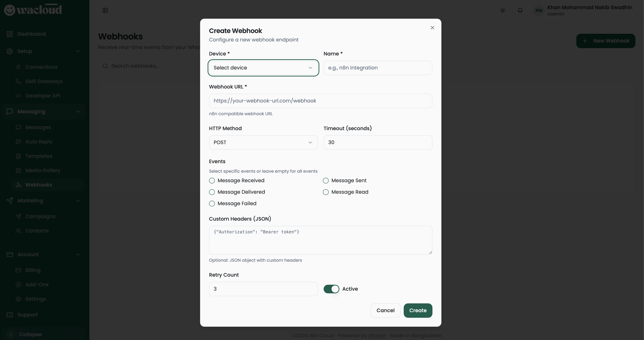Open the HTTP Method POST dropdown

(263, 142)
